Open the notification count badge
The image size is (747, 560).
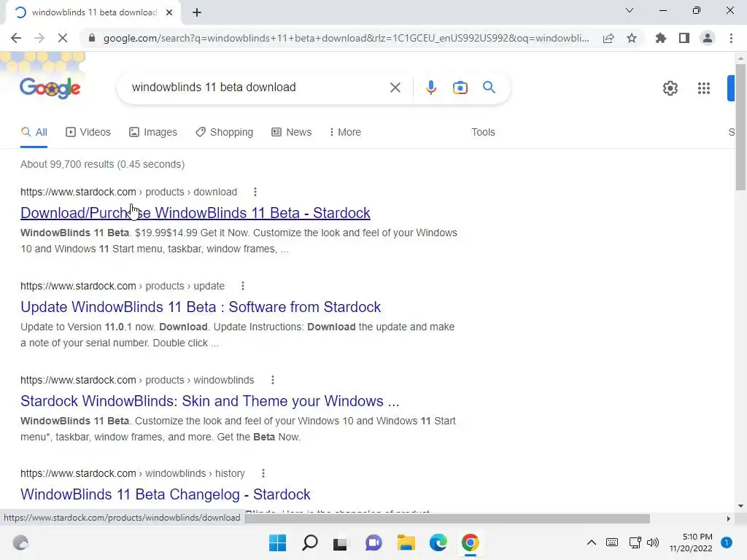(x=726, y=542)
